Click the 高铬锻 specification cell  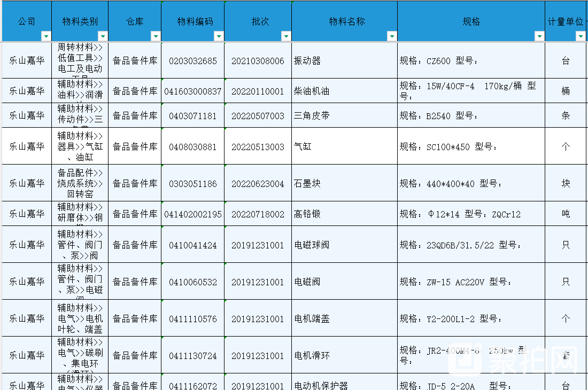pyautogui.click(x=471, y=214)
